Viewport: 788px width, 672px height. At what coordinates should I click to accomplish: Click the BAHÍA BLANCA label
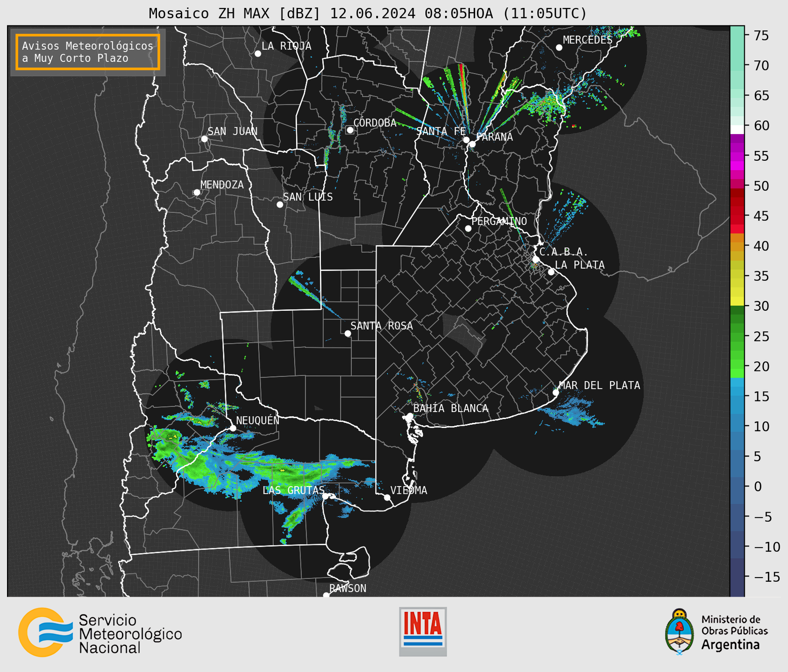tap(451, 408)
